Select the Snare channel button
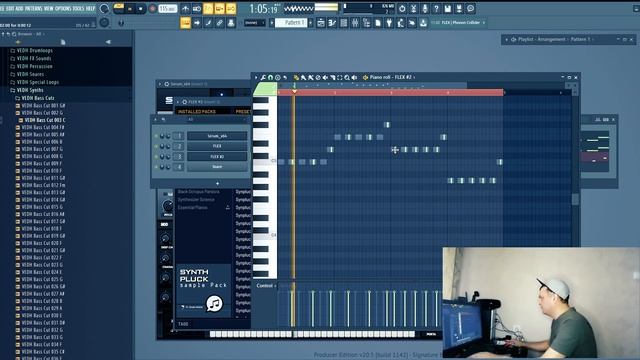 [x=217, y=167]
